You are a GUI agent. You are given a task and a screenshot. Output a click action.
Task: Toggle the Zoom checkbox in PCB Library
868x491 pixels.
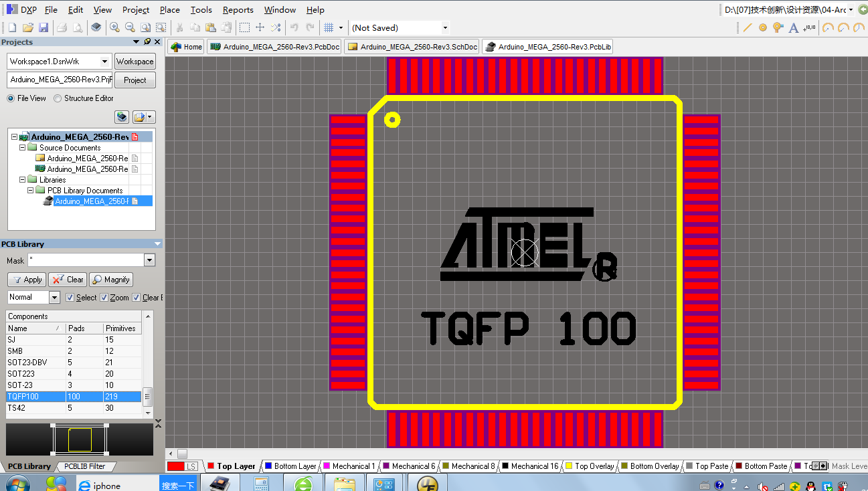tap(104, 298)
